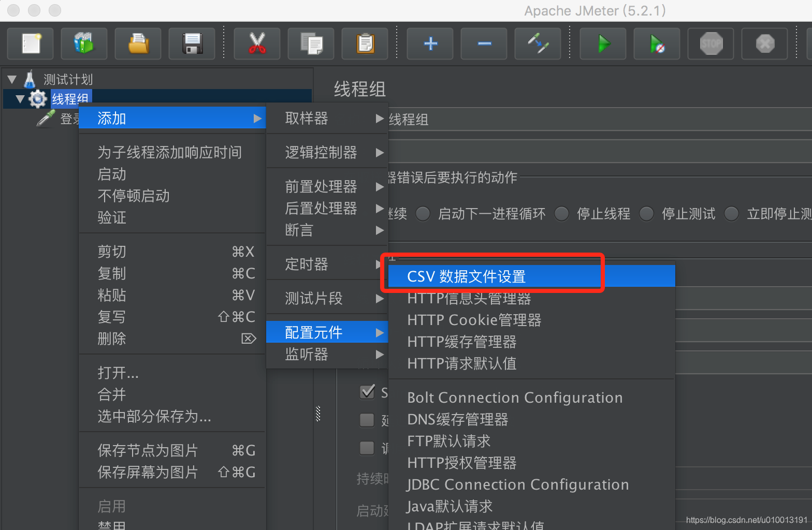Expand all nodes with plus icon

coord(430,43)
